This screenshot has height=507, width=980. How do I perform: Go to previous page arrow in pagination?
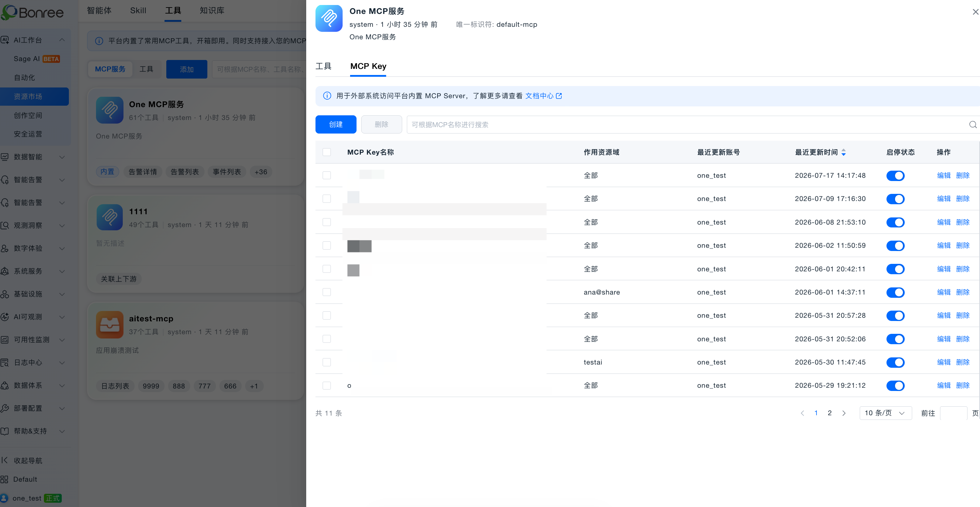tap(802, 413)
